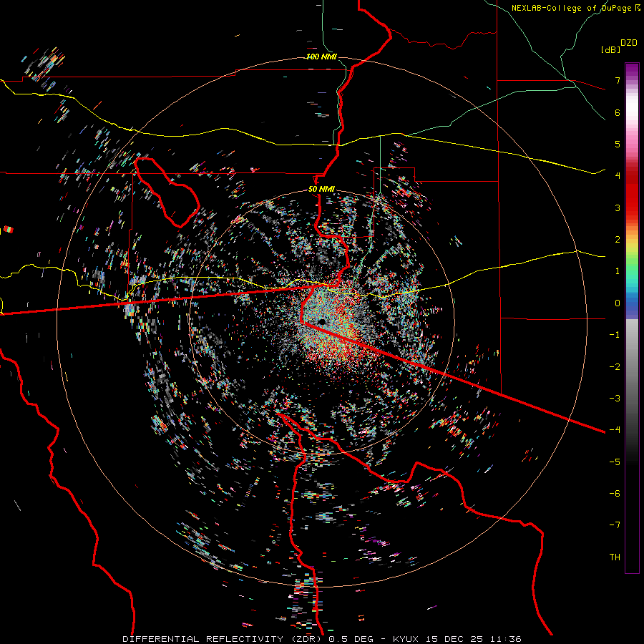
Task: Click the TH threshold scale label
Action: [615, 557]
